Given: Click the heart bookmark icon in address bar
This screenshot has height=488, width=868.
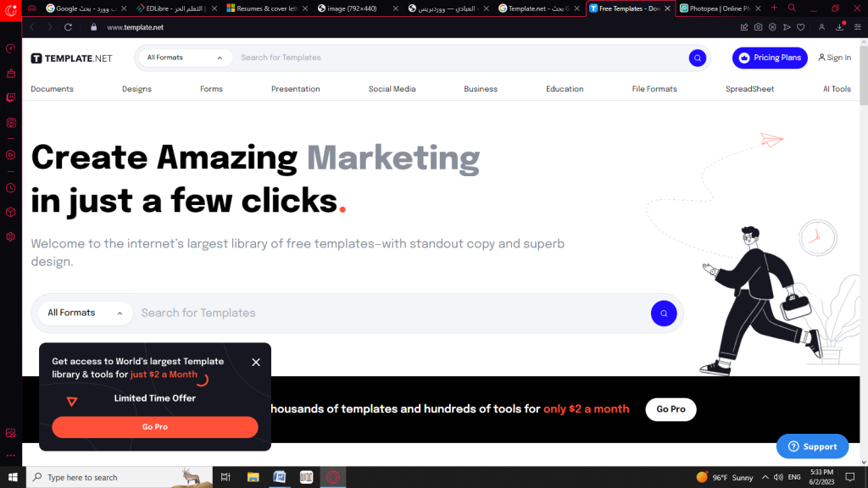Looking at the screenshot, I should tap(800, 27).
